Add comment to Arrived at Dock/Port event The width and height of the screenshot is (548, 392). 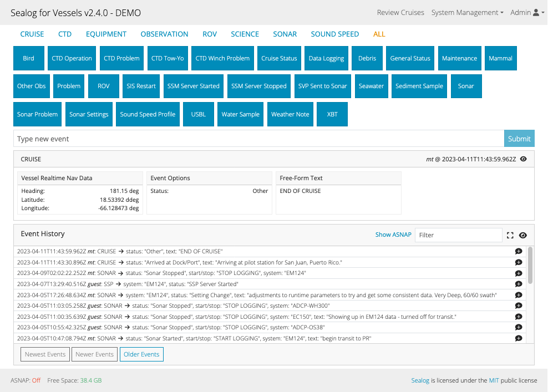point(518,262)
